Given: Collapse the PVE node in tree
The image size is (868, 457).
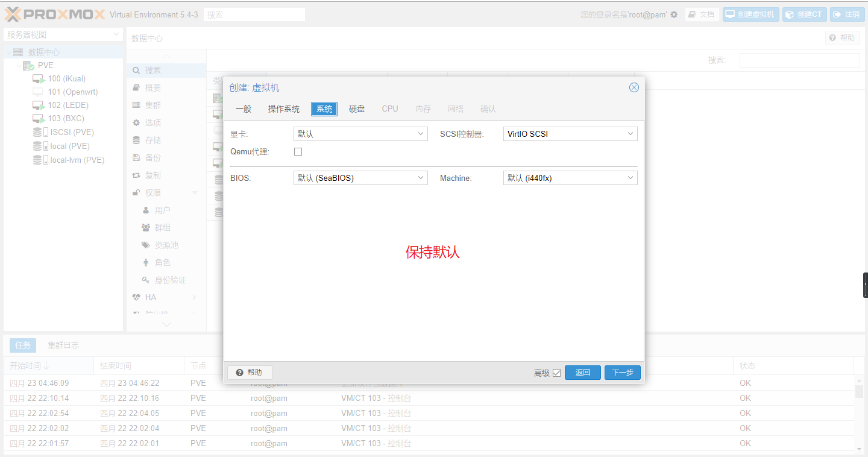Looking at the screenshot, I should [x=18, y=66].
